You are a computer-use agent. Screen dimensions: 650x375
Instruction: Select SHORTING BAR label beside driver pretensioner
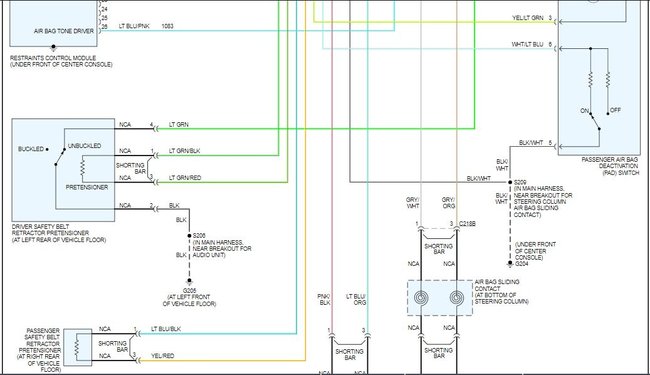(x=130, y=168)
